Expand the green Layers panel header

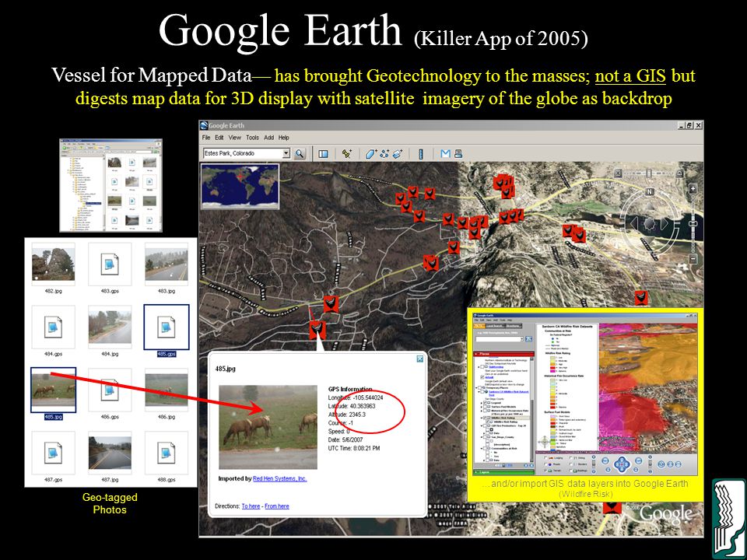[x=503, y=472]
